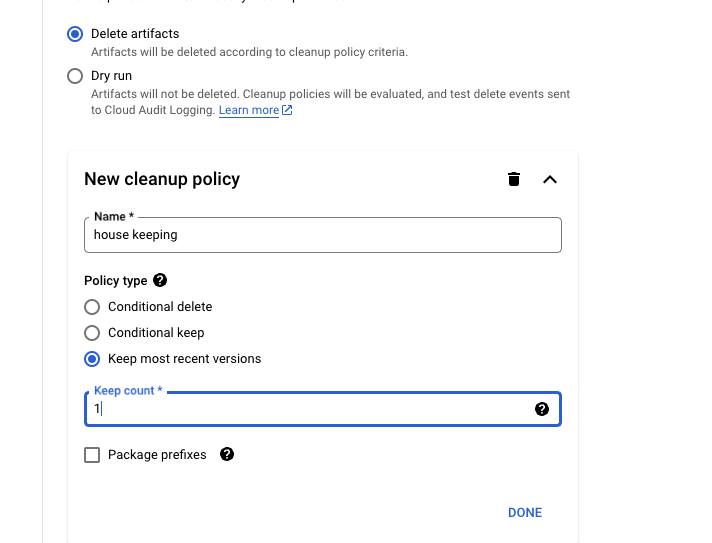
Task: Show help for Package prefixes
Action: [x=227, y=454]
